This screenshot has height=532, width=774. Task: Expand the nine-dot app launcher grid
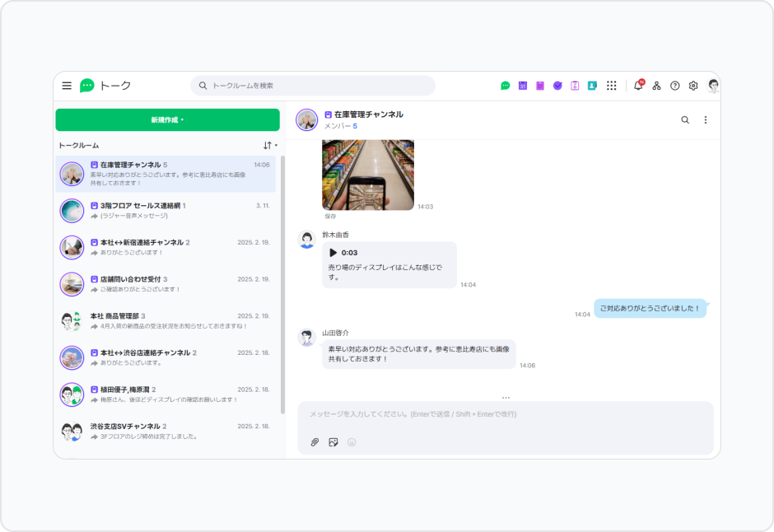(x=612, y=86)
